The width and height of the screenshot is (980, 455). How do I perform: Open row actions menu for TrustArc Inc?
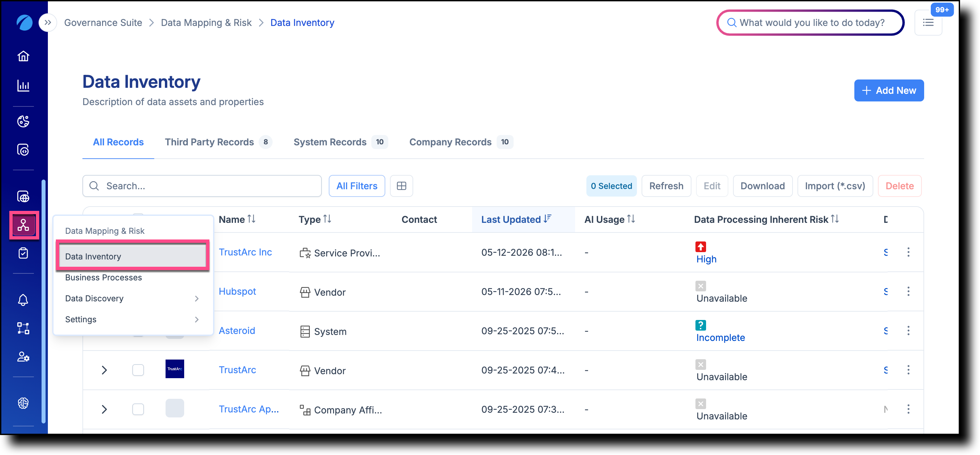coord(909,252)
